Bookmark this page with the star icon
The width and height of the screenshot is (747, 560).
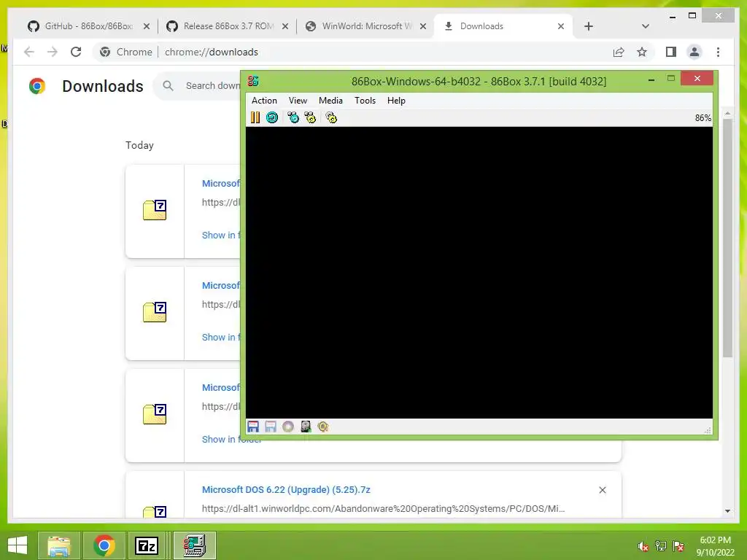point(642,52)
